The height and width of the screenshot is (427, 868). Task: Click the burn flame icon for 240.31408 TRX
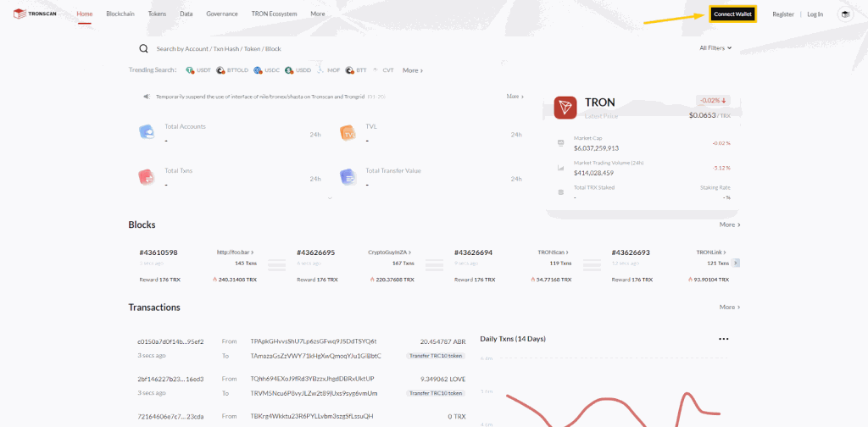pyautogui.click(x=214, y=280)
